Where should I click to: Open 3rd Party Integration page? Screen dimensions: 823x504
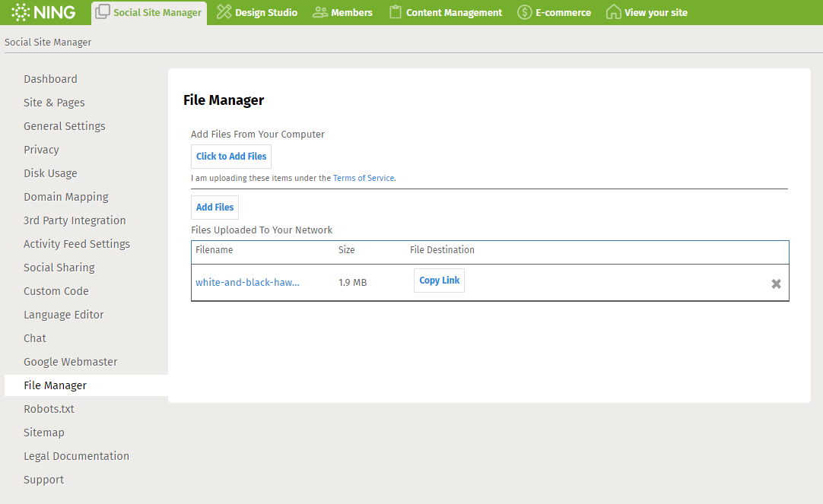[x=75, y=220]
